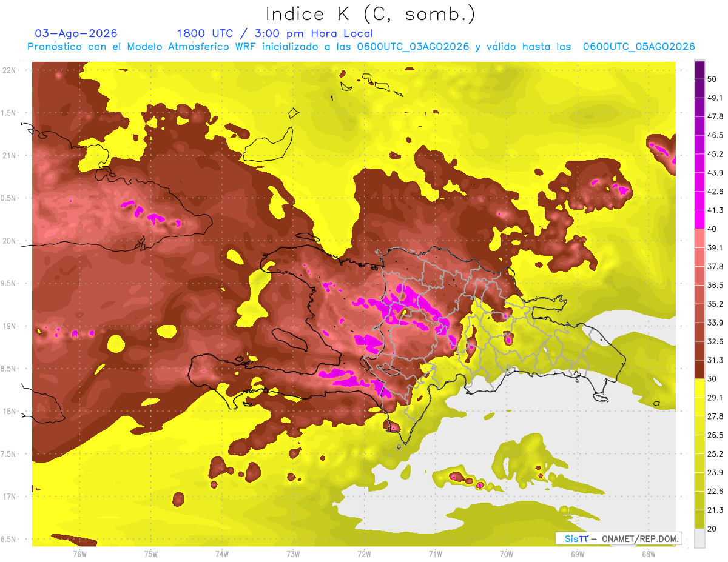The height and width of the screenshot is (562, 728).
Task: Click the colorbar value "42.6"
Action: coord(716,192)
